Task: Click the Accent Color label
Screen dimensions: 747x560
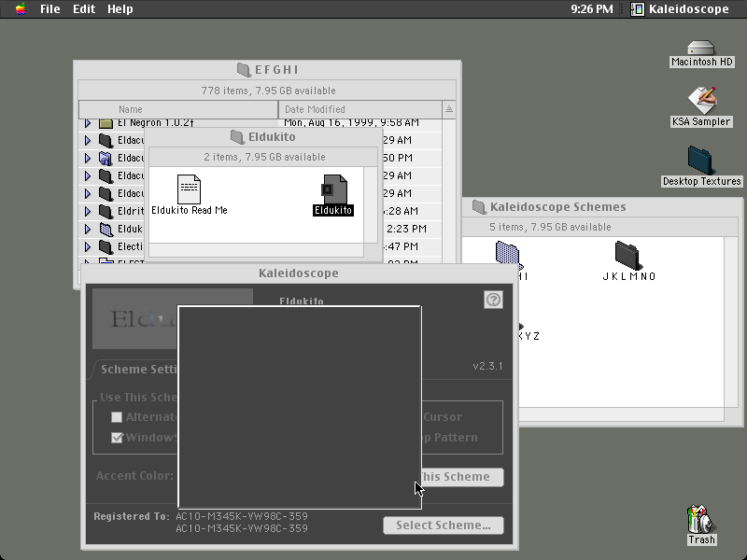Action: tap(134, 476)
